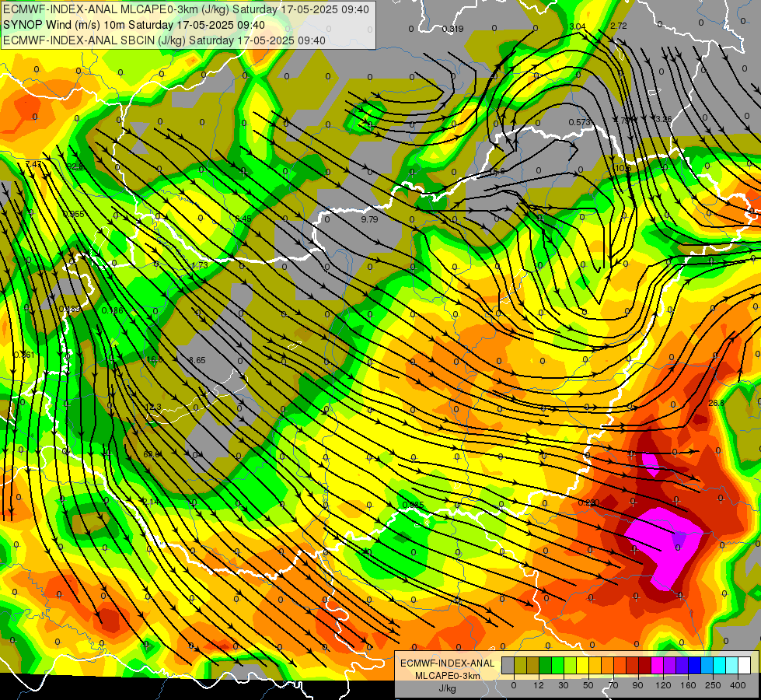Click the 26.8 value on the map
The image size is (761, 700).
click(716, 403)
